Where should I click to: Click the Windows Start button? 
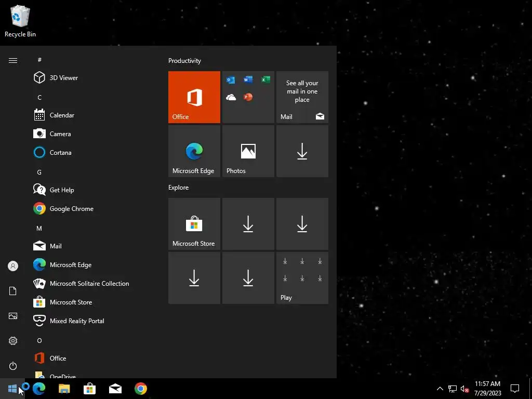tap(12, 389)
